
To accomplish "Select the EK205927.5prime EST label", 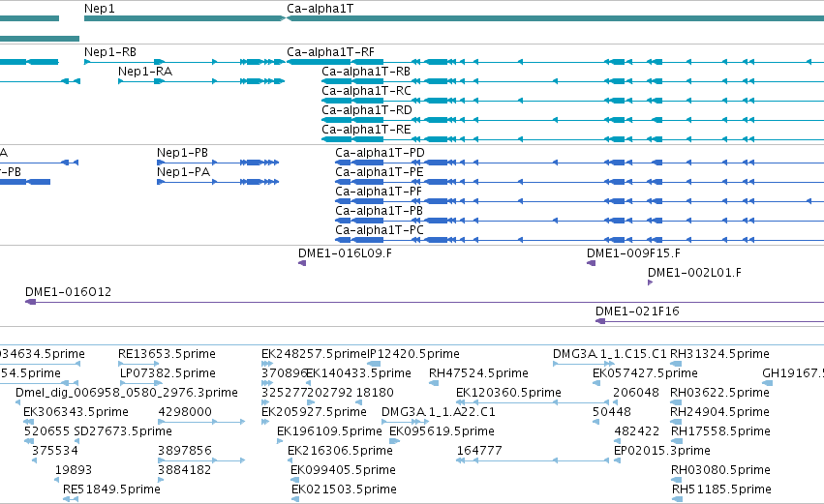I will (315, 413).
